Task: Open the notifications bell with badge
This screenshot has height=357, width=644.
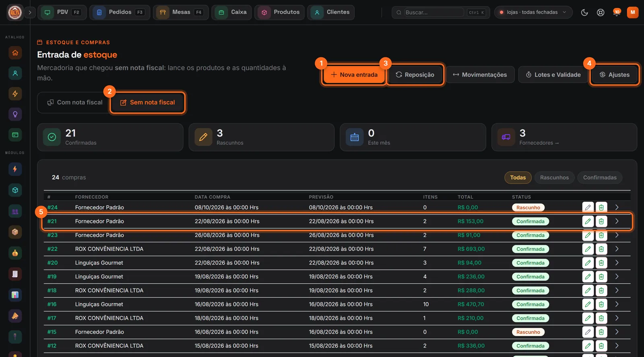Action: [616, 12]
